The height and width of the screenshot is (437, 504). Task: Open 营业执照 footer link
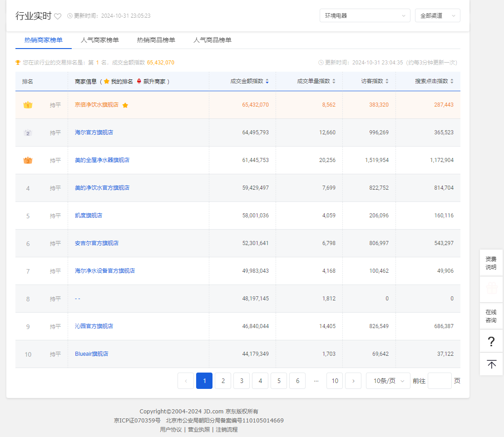click(x=199, y=430)
